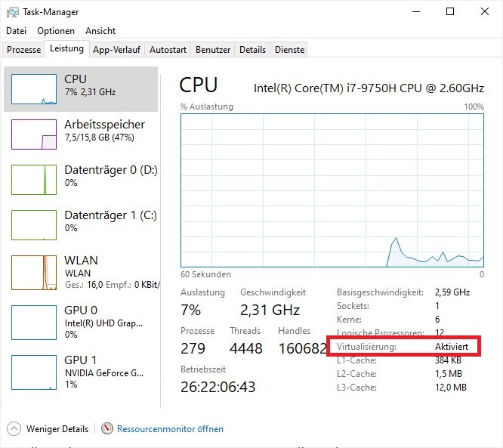
Task: Select the GPU 0 Intel UHD graph
Action: pyautogui.click(x=34, y=320)
